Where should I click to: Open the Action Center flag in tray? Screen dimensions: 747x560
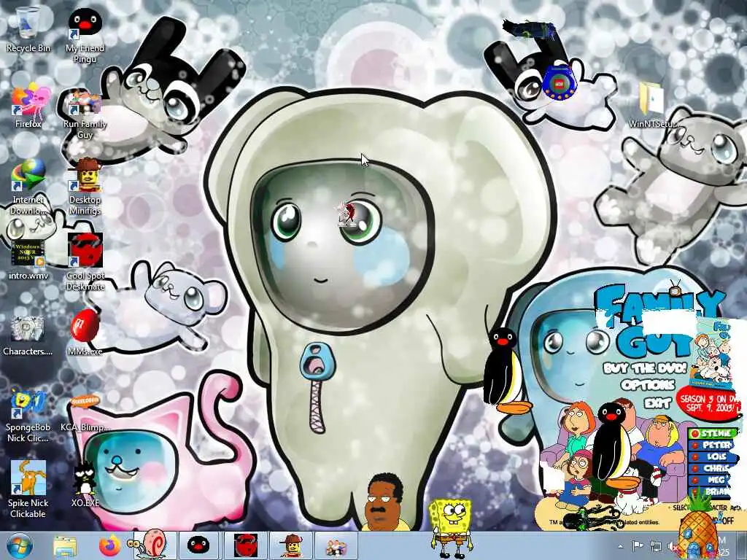click(638, 545)
